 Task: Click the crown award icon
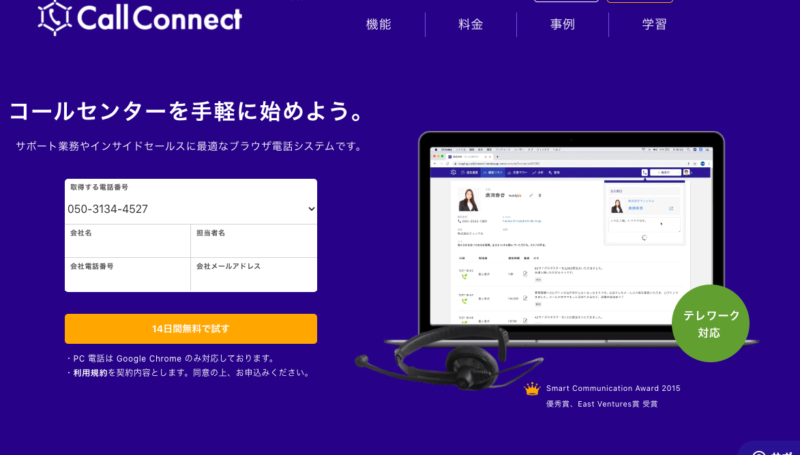click(532, 389)
